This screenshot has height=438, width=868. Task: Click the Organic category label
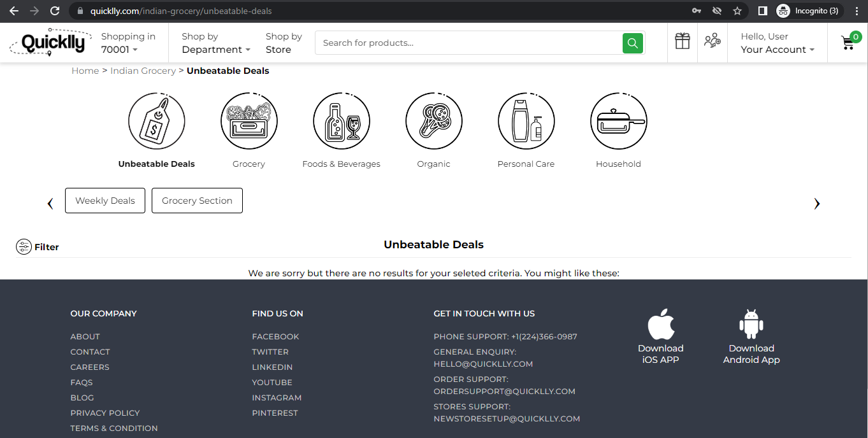coord(434,164)
